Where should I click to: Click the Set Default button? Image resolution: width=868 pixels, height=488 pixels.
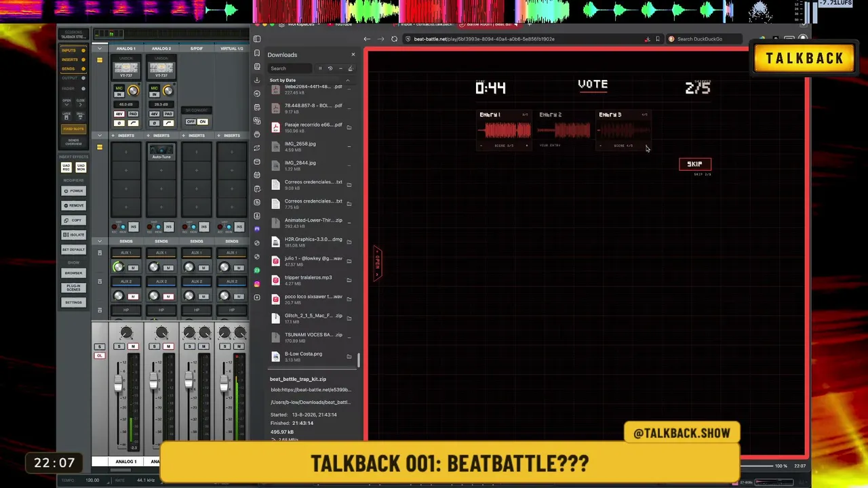pyautogui.click(x=73, y=249)
